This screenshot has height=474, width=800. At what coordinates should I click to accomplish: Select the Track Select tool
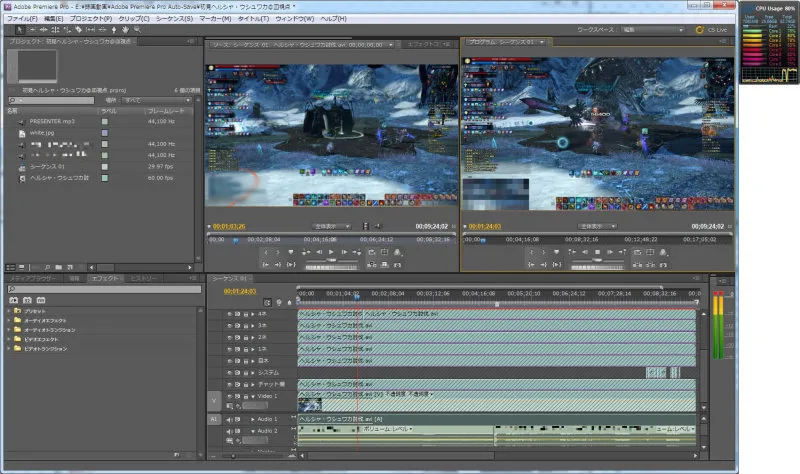(x=32, y=30)
